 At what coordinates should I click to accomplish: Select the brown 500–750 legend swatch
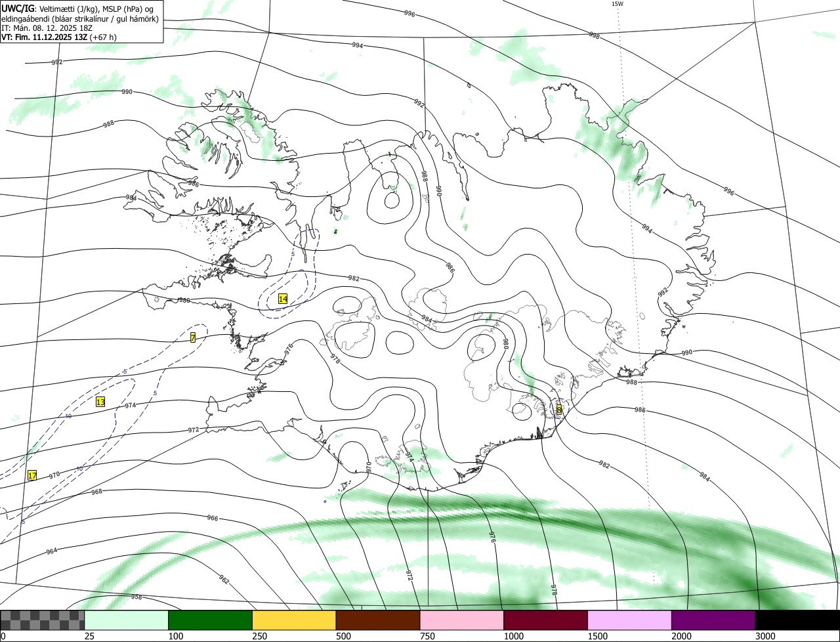coord(378,620)
